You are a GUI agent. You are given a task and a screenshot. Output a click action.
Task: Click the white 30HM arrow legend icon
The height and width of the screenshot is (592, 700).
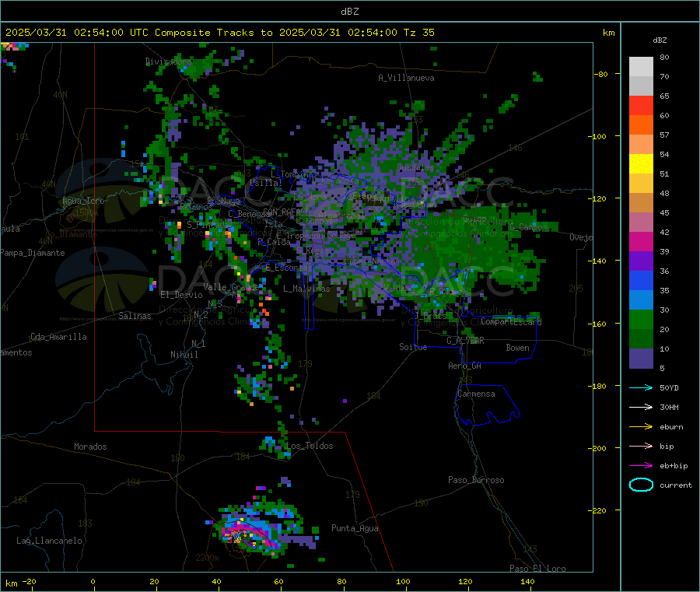pos(641,407)
